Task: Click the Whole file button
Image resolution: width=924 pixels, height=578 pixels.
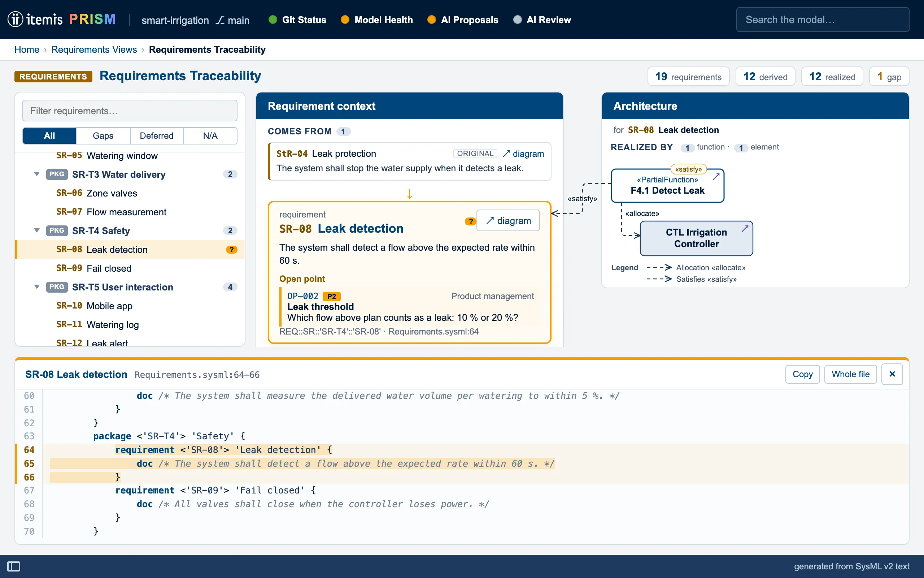Action: click(850, 374)
